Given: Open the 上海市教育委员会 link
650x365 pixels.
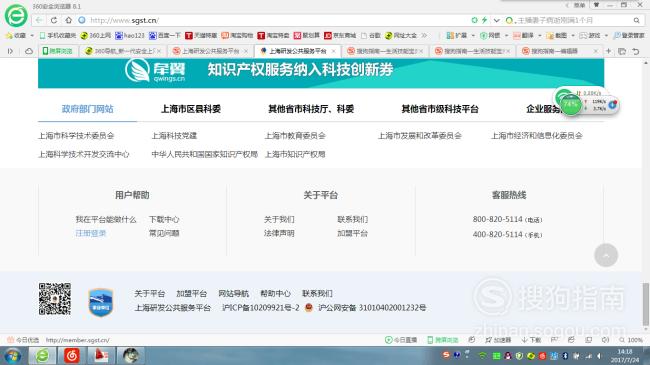Looking at the screenshot, I should 295,136.
